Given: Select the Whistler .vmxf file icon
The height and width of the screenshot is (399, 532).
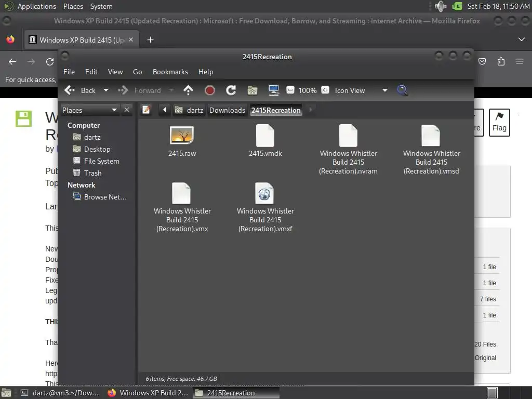Looking at the screenshot, I should pyautogui.click(x=264, y=193).
